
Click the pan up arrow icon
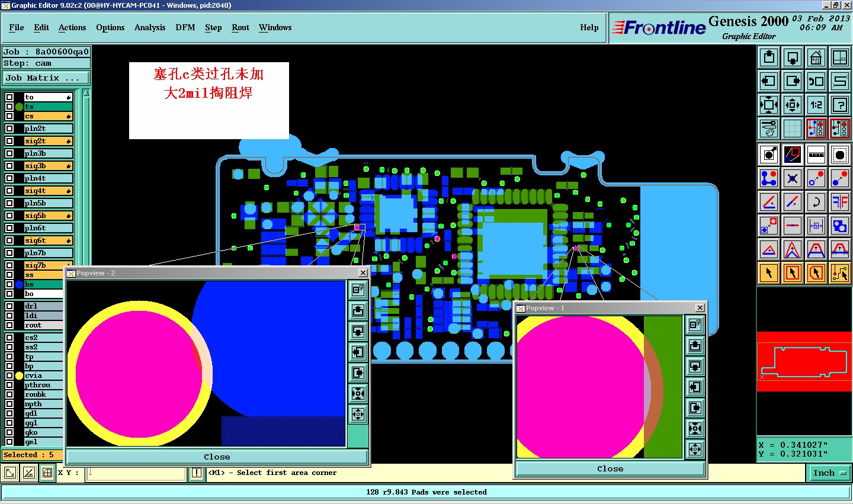[x=769, y=57]
